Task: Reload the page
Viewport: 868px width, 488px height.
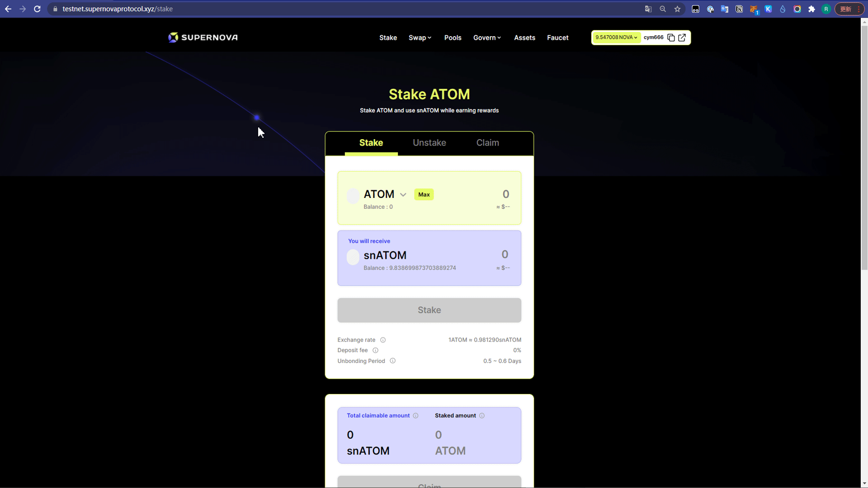Action: click(37, 9)
